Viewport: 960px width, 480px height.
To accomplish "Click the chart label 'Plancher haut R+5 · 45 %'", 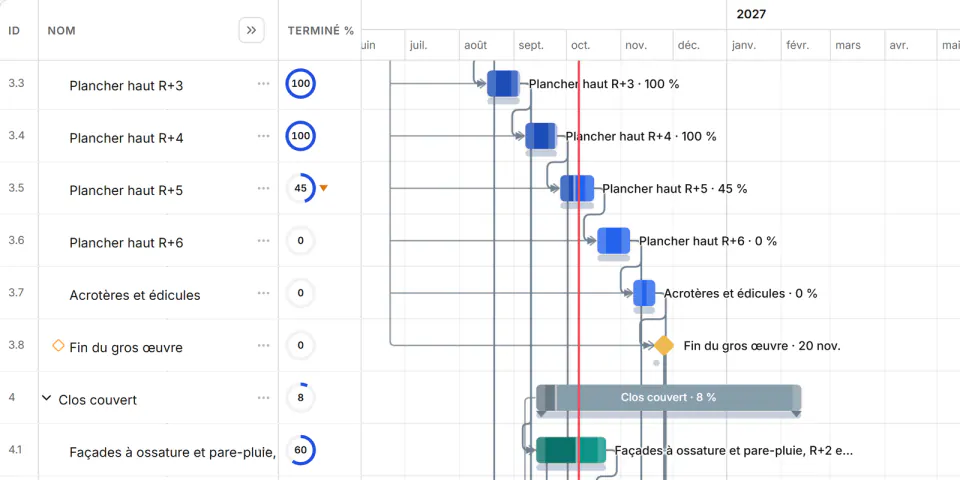I will 675,189.
